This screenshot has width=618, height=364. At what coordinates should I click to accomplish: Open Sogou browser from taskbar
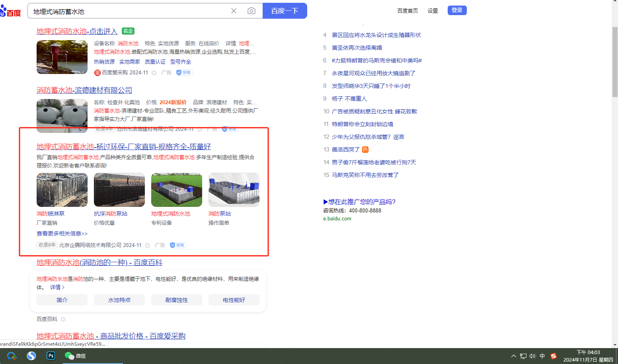[31, 356]
